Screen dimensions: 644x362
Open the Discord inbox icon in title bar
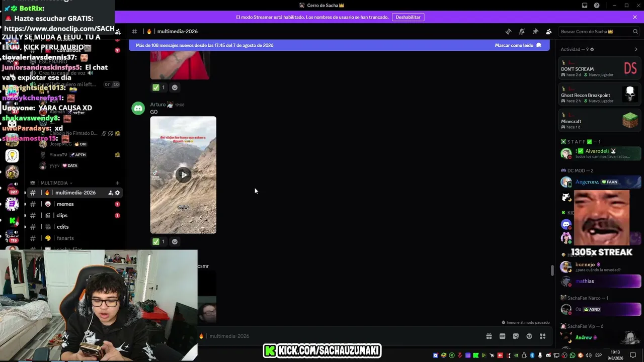pyautogui.click(x=585, y=6)
